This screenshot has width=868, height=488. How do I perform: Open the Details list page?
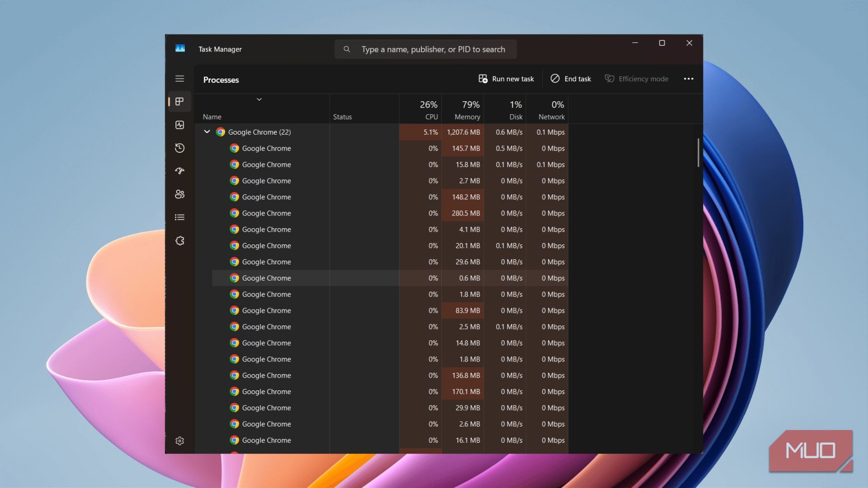tap(179, 217)
